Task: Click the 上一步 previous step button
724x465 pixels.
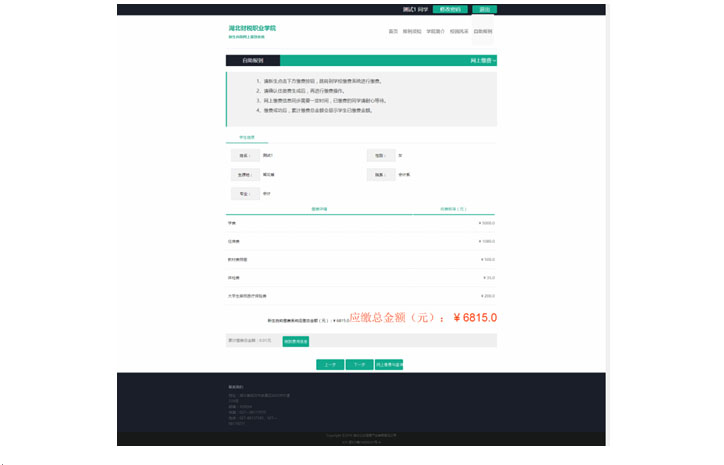Action: click(330, 365)
